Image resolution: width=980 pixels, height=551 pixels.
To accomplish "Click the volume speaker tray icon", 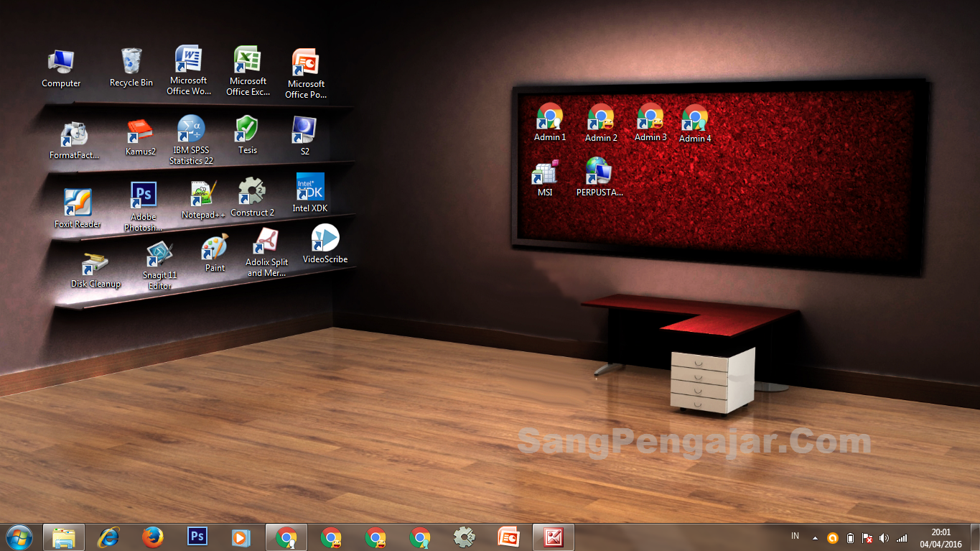I will click(884, 538).
